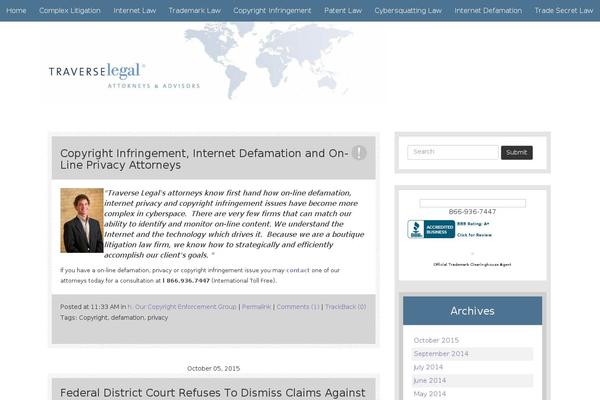600x400 pixels.
Task: Open July 2014 archive
Action: coord(428,367)
